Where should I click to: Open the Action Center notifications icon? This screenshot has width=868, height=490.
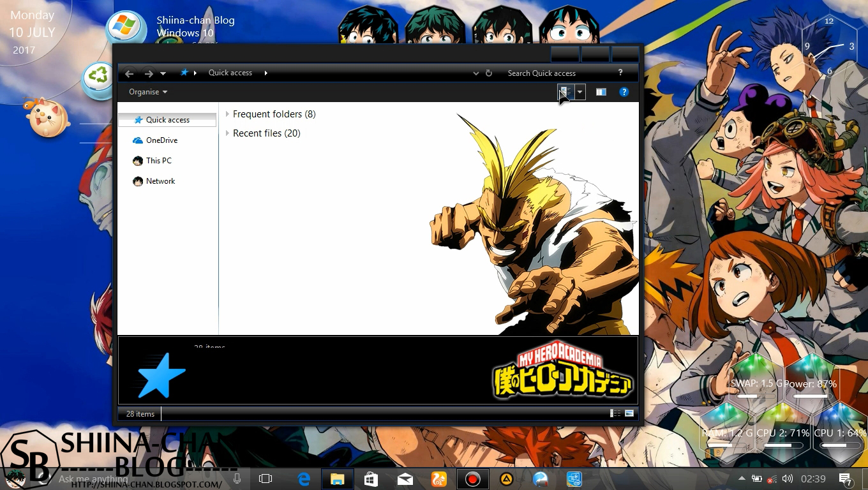(x=846, y=479)
